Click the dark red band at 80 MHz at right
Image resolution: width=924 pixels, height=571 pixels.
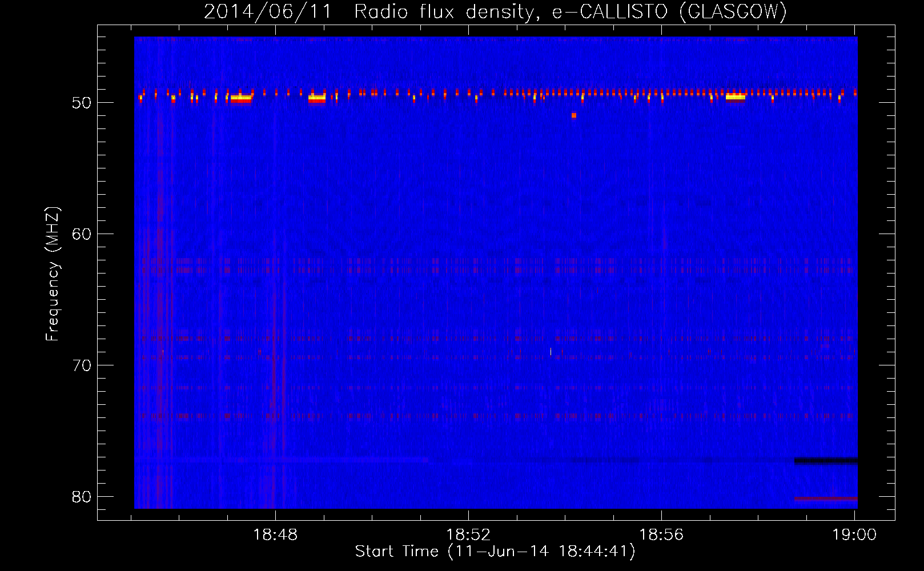[x=826, y=498]
